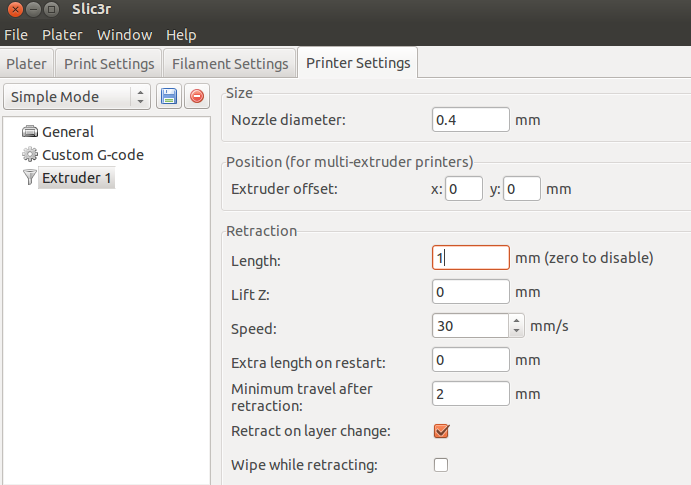Click the 'Extruder offset:' label
This screenshot has height=485, width=691.
284,189
